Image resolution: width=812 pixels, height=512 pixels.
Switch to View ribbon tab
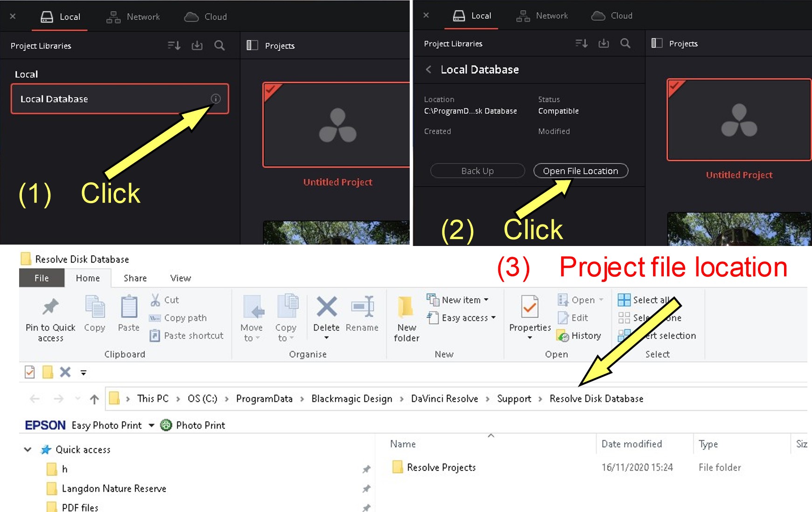pyautogui.click(x=180, y=278)
